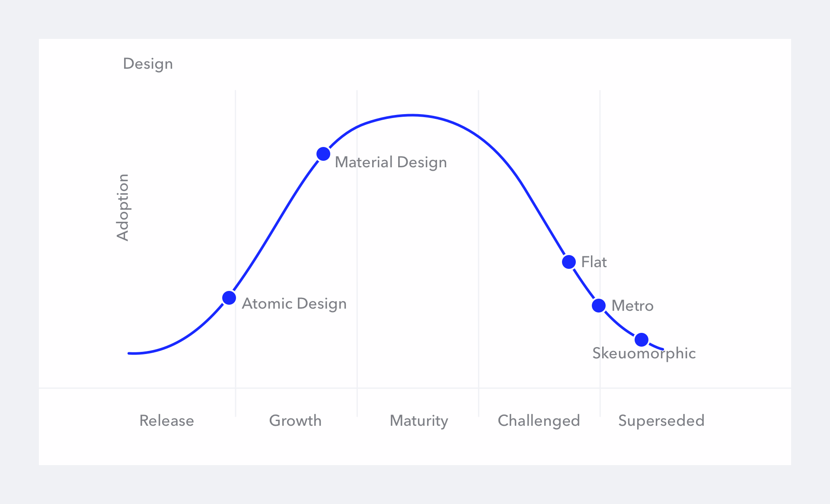Click the curve's peak in Maturity section

click(412, 115)
